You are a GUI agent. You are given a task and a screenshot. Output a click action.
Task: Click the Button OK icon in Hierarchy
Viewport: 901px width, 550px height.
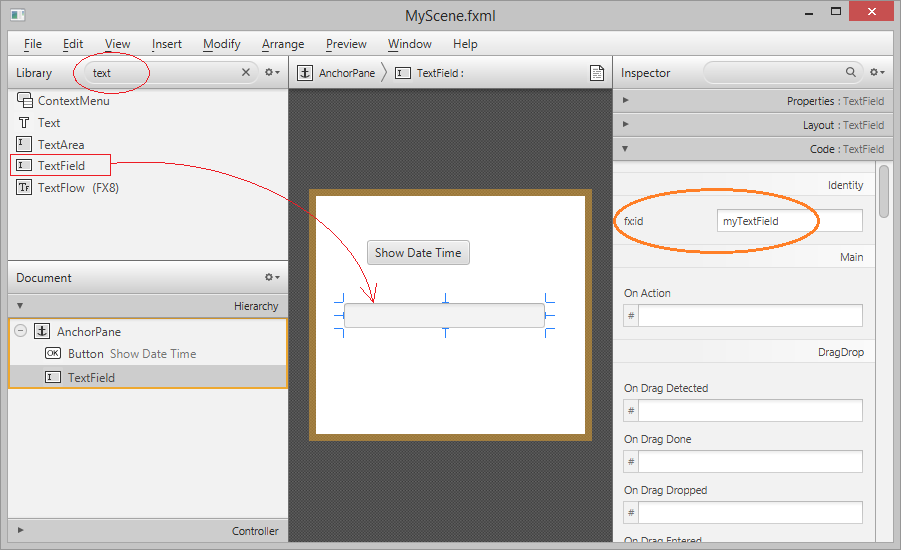coord(53,353)
